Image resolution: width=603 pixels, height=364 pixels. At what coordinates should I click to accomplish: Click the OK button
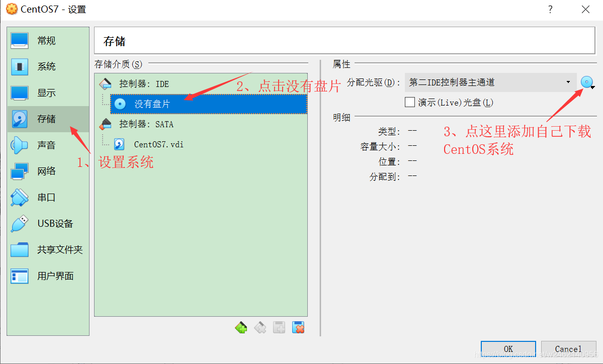(x=508, y=348)
